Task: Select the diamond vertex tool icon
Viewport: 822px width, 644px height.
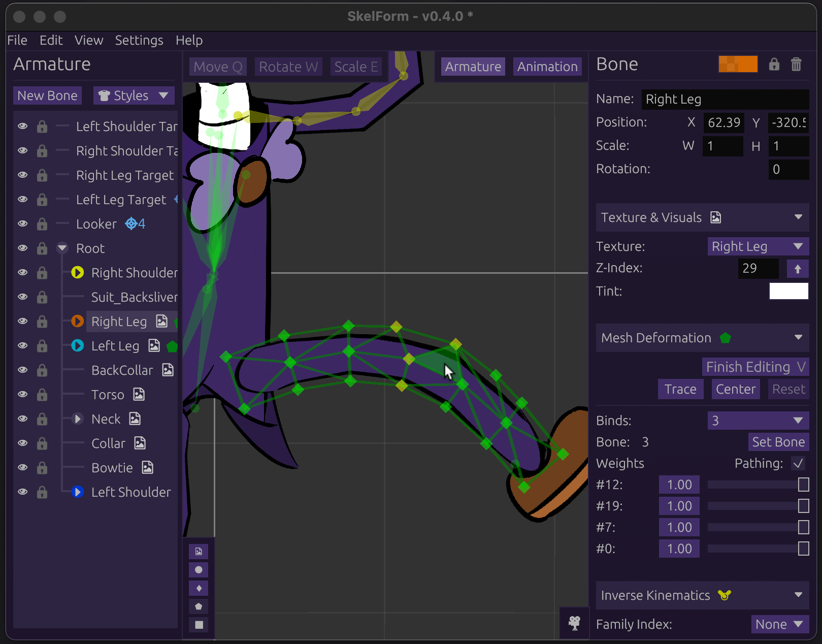Action: [x=199, y=588]
